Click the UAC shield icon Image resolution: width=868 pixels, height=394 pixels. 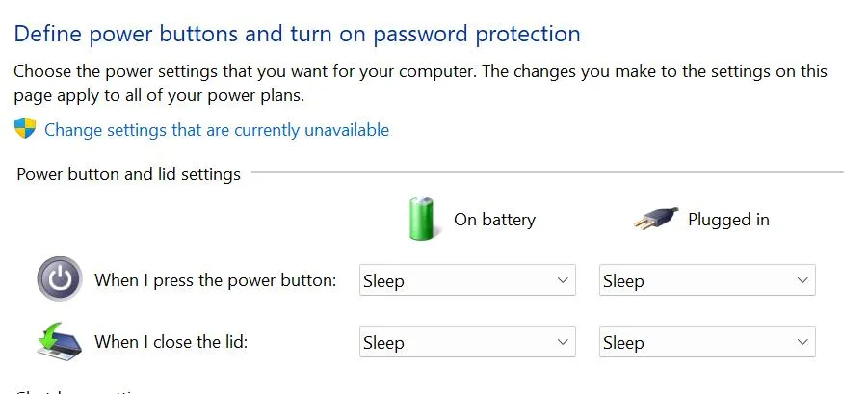(x=25, y=129)
